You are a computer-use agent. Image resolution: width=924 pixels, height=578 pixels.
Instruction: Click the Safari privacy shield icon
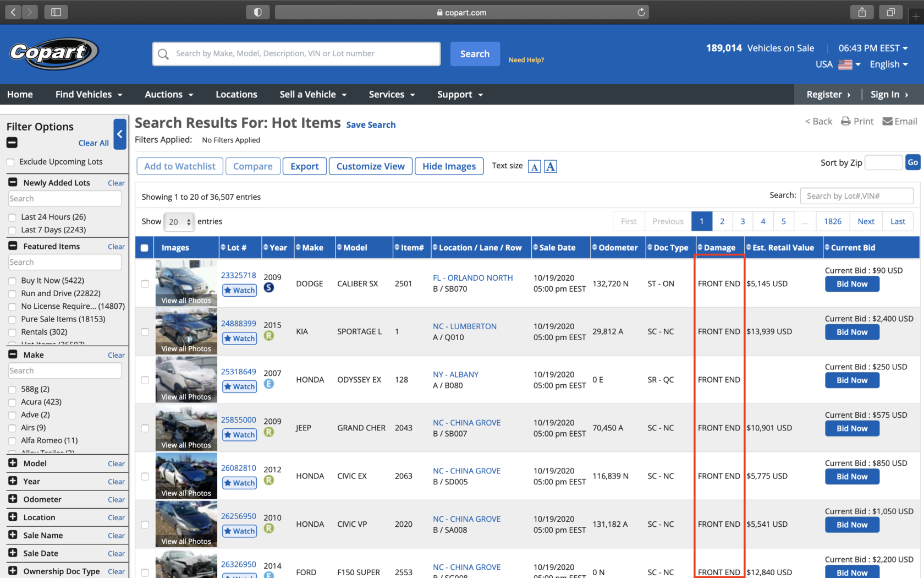pyautogui.click(x=257, y=12)
